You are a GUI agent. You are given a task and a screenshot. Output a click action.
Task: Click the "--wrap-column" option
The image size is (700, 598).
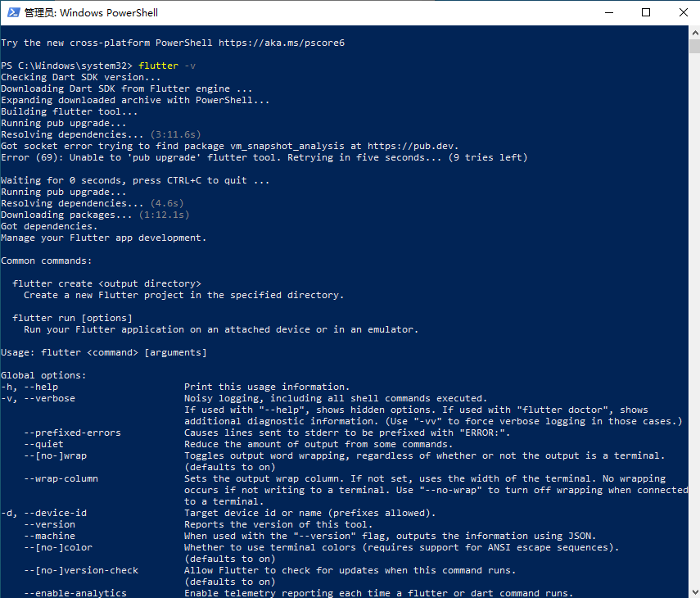[61, 478]
